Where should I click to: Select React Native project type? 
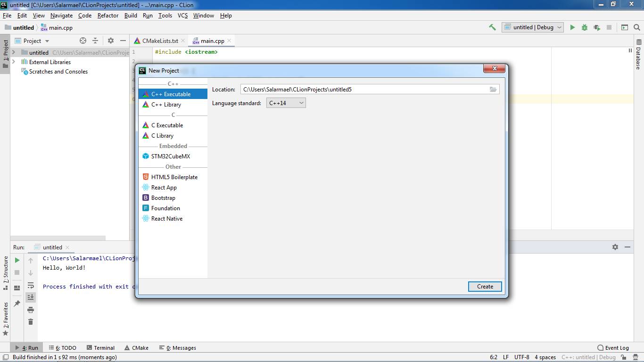(173, 219)
